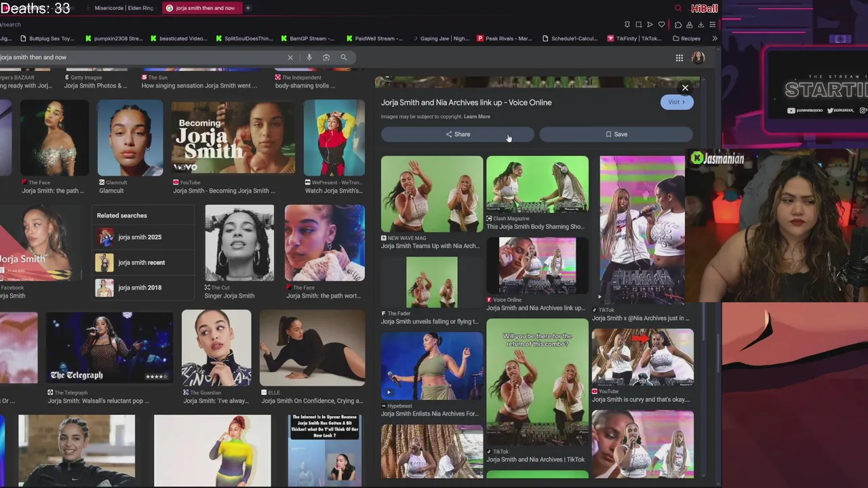The height and width of the screenshot is (488, 868).
Task: Open Learn More copyright link
Action: tap(477, 117)
